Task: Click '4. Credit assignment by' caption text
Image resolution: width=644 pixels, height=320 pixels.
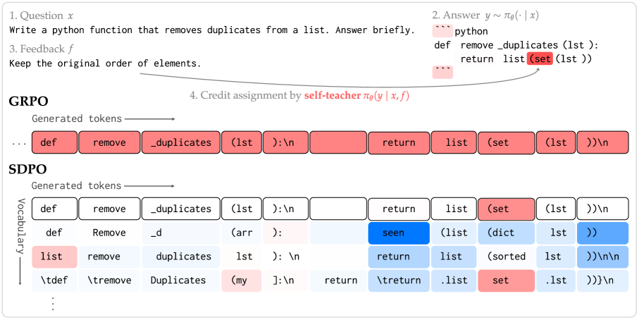Action: click(246, 95)
